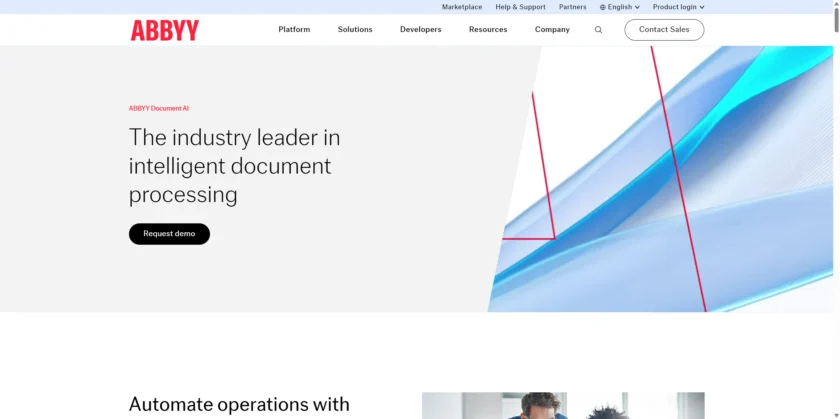Screen dimensions: 840x419
Task: Click the ABBYY logo
Action: coord(164,30)
